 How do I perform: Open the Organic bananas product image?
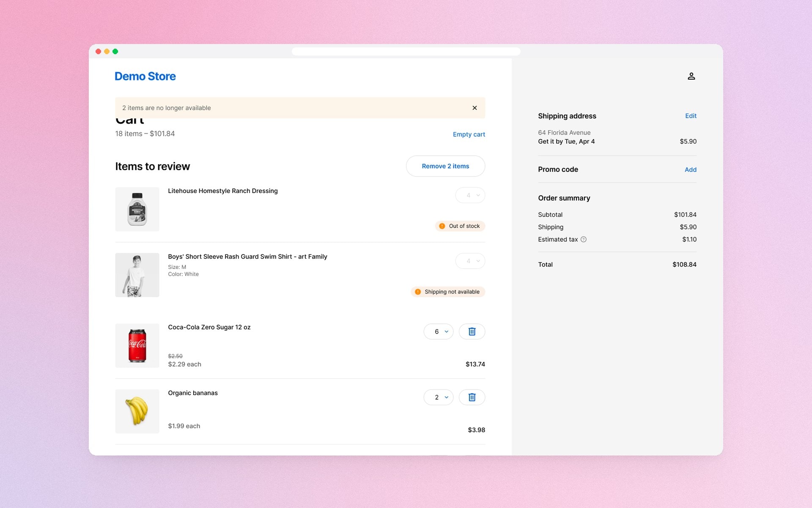pyautogui.click(x=137, y=411)
